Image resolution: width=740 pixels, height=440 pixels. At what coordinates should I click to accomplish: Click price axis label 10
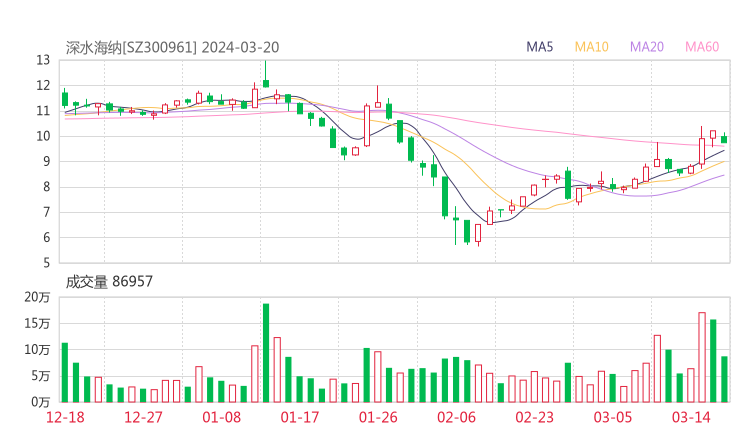[x=43, y=136]
